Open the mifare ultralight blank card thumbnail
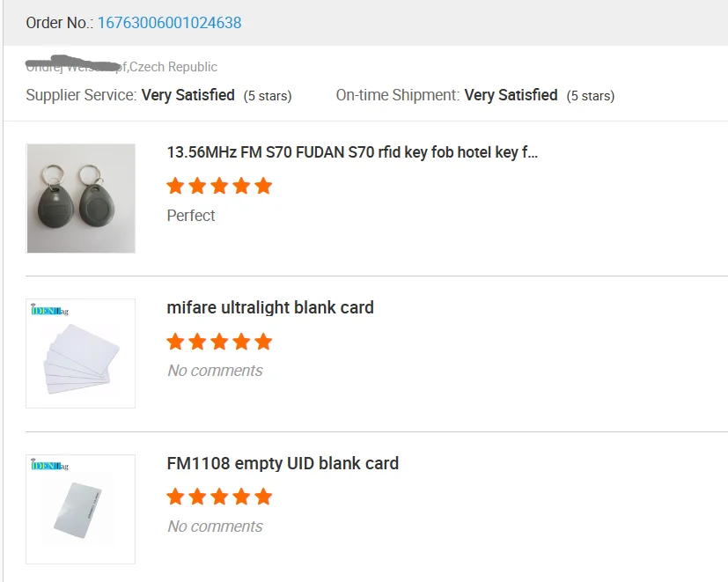Image resolution: width=728 pixels, height=582 pixels. [x=80, y=354]
